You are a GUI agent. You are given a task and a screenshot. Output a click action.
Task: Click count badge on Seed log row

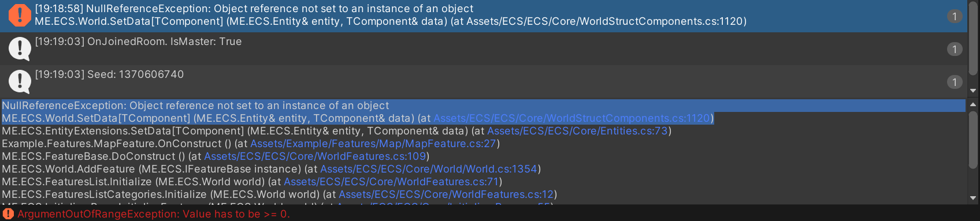tap(955, 82)
